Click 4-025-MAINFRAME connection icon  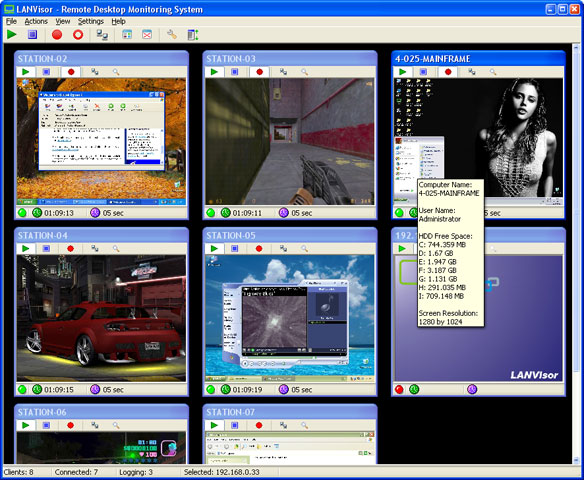[472, 72]
